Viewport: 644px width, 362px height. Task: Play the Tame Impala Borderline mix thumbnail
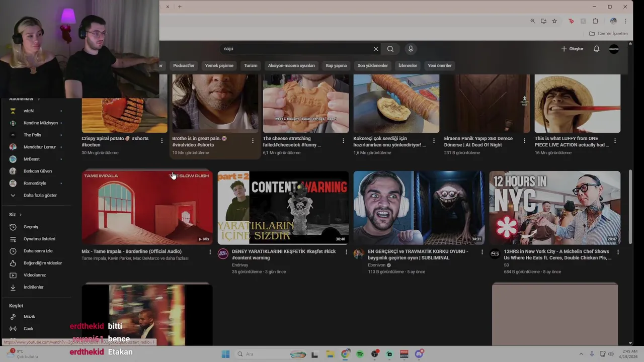click(x=147, y=208)
